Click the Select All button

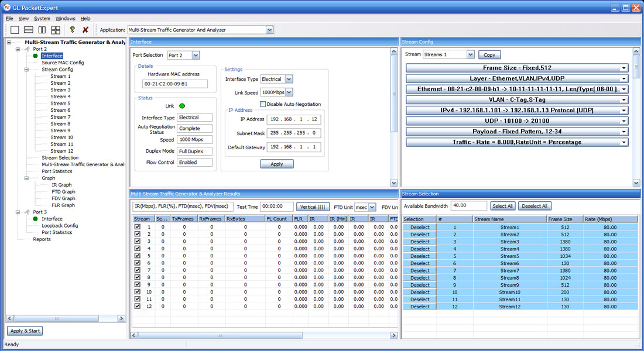click(x=502, y=206)
